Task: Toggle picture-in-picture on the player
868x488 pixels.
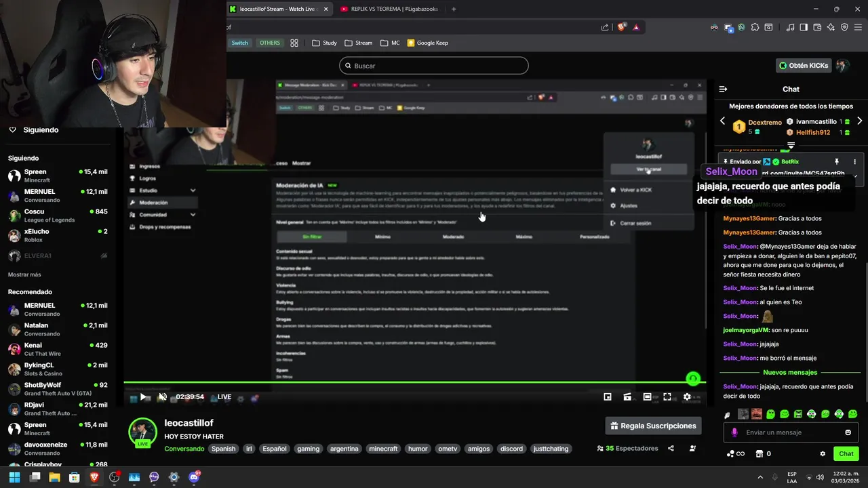Action: 608,396
